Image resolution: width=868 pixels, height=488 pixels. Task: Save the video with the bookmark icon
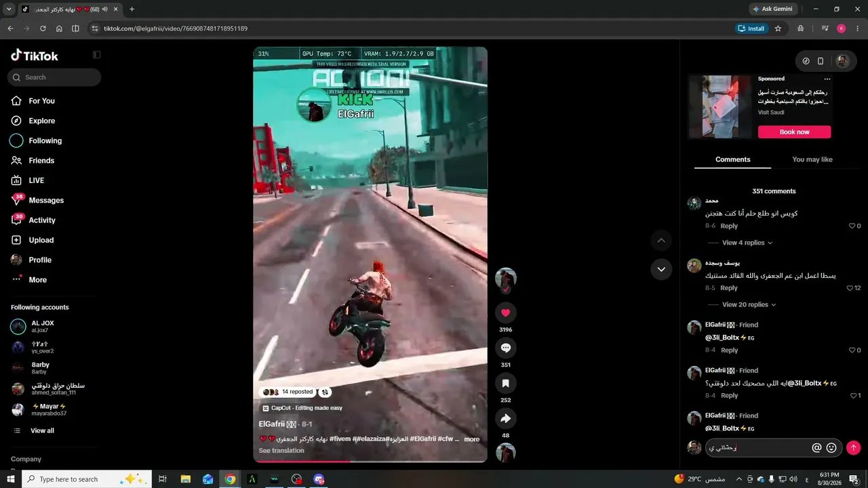coord(505,383)
